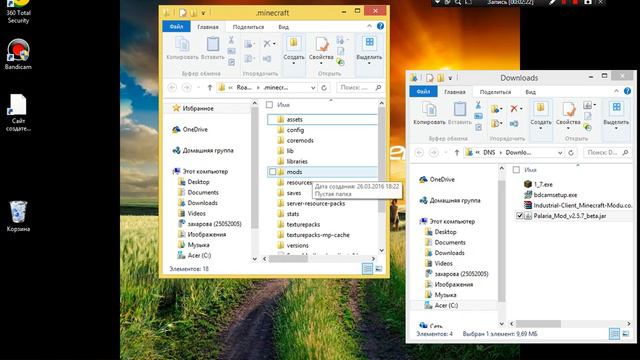Viewport: 640px width, 360px height.
Task: Open address bar dropdown in .minecraft window
Action: point(313,88)
